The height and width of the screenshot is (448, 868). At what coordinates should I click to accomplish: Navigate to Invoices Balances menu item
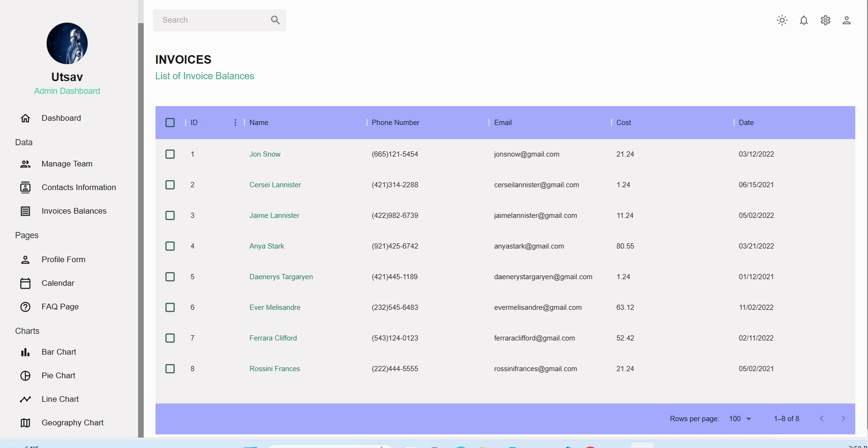(74, 211)
